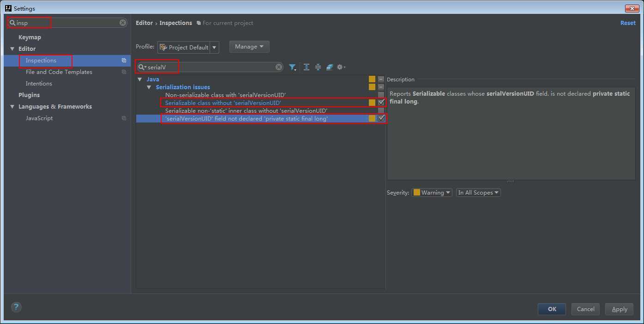Clear the left settings search box text
This screenshot has width=644, height=324.
[x=123, y=23]
